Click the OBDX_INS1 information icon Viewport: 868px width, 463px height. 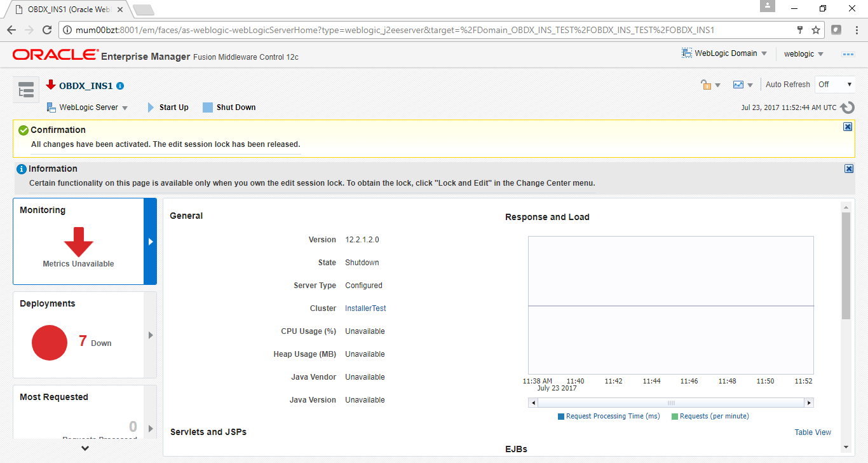[120, 86]
